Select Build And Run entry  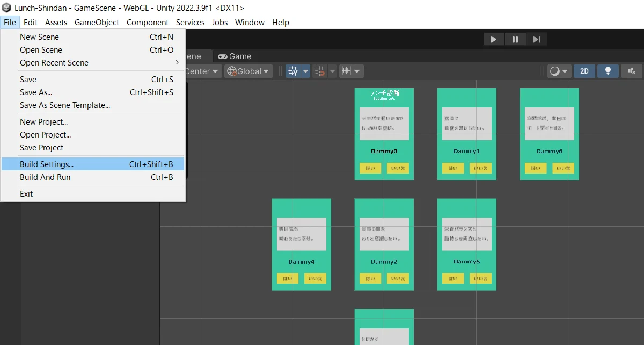[x=93, y=177]
